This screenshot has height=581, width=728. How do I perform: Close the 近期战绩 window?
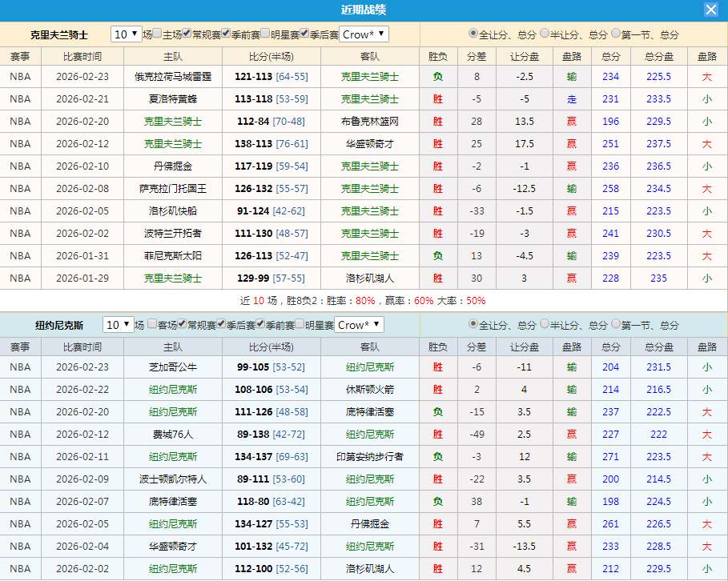(711, 10)
